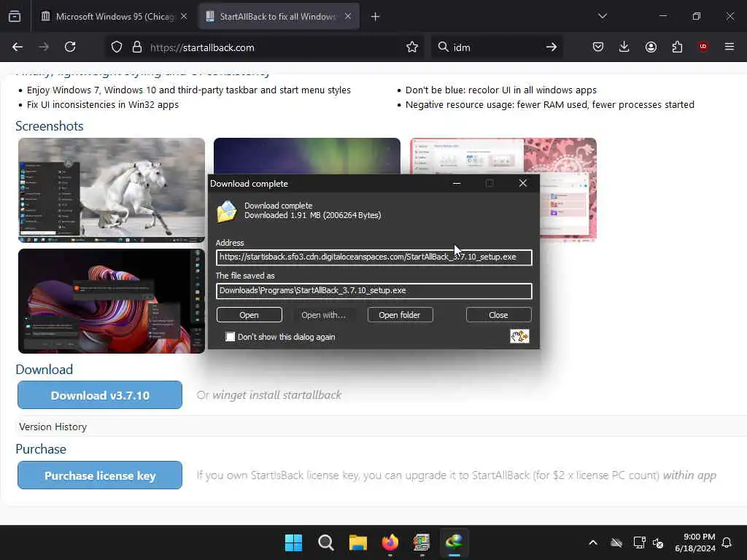Bookmark this page with the star

(412, 47)
